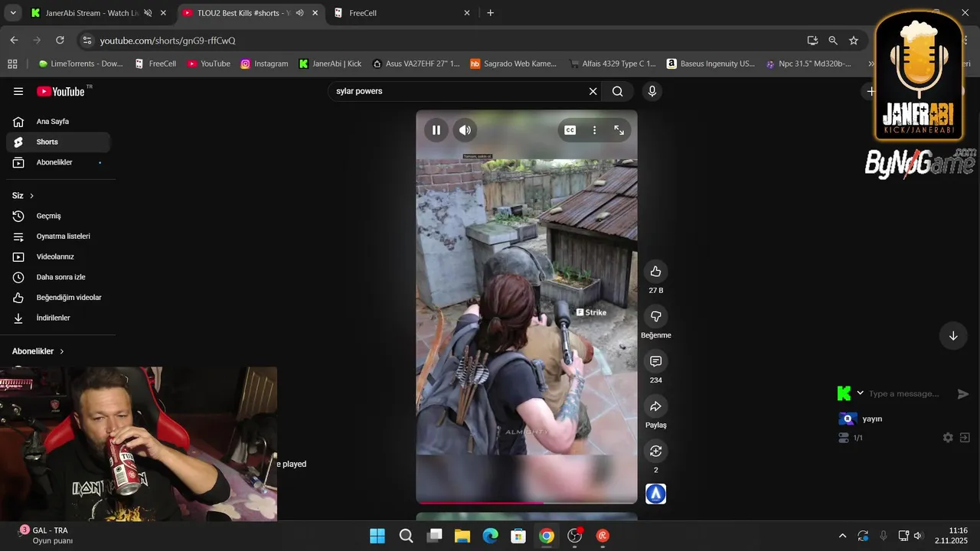Open the channel avatar below remix
The width and height of the screenshot is (980, 551).
(655, 494)
